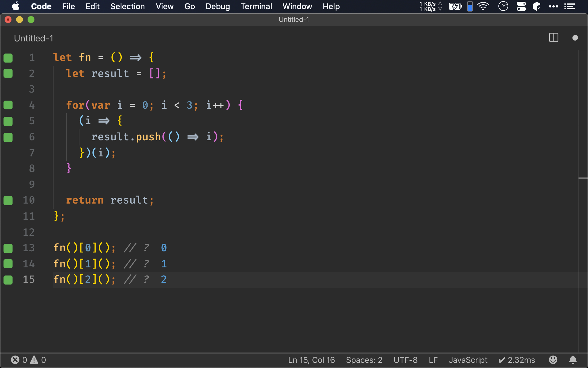Toggle the green gutter indicator on line 13
The height and width of the screenshot is (368, 588).
click(x=8, y=248)
